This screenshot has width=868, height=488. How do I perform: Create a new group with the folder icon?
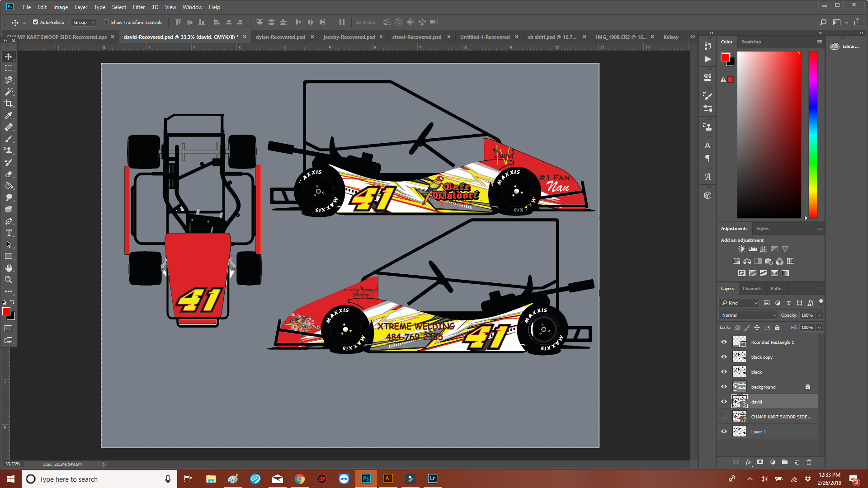785,462
